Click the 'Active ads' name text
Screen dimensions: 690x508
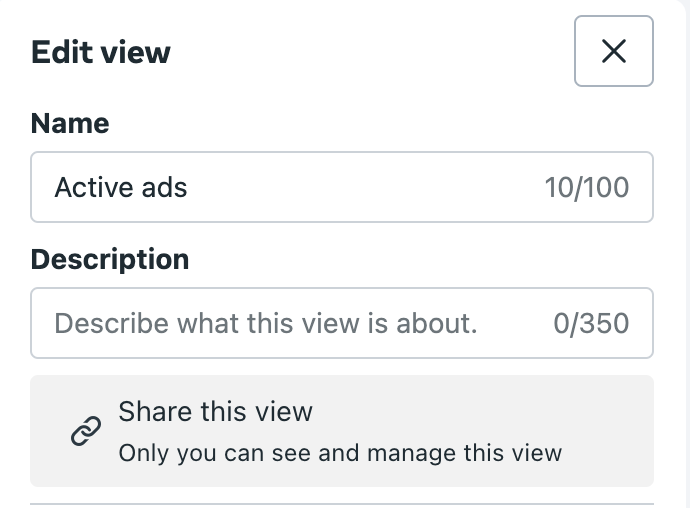121,188
